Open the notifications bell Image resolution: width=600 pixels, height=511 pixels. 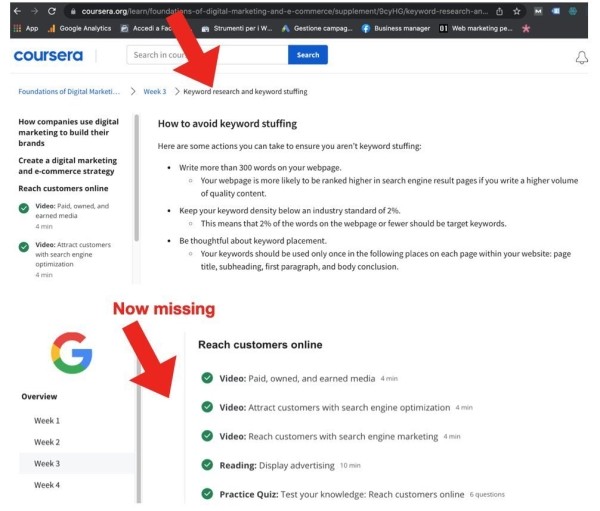point(582,58)
